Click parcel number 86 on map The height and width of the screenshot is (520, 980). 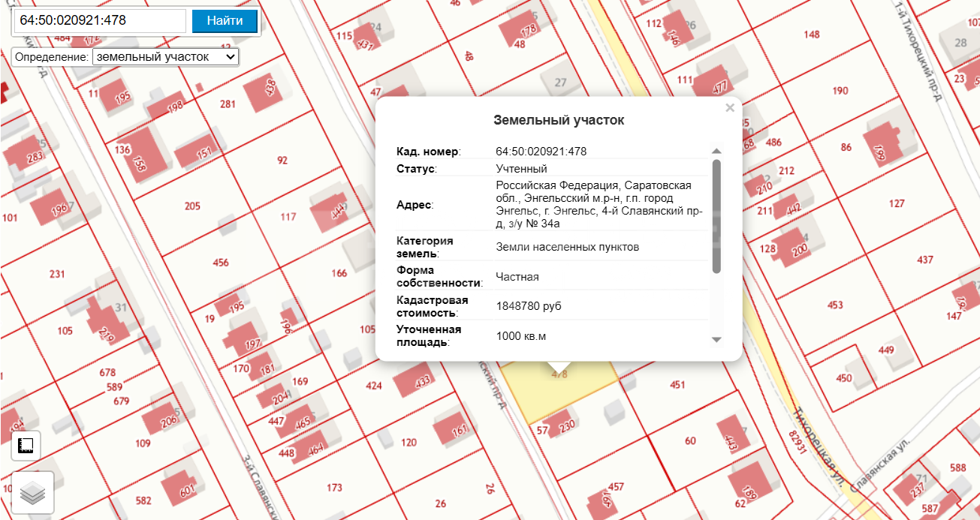pyautogui.click(x=846, y=148)
